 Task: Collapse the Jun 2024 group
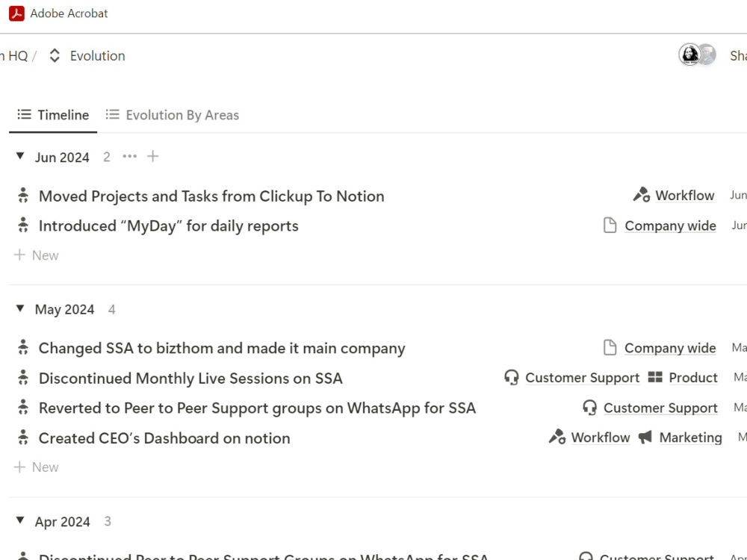[20, 156]
